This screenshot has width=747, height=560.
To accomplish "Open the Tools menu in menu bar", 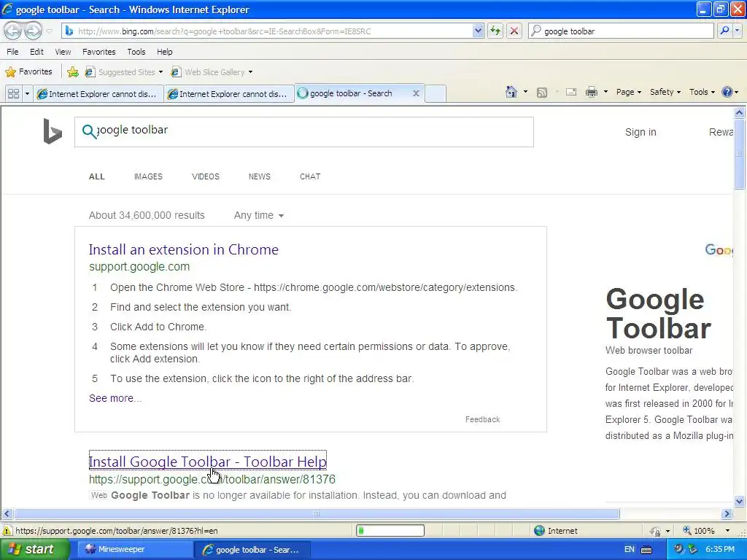I will [x=136, y=52].
